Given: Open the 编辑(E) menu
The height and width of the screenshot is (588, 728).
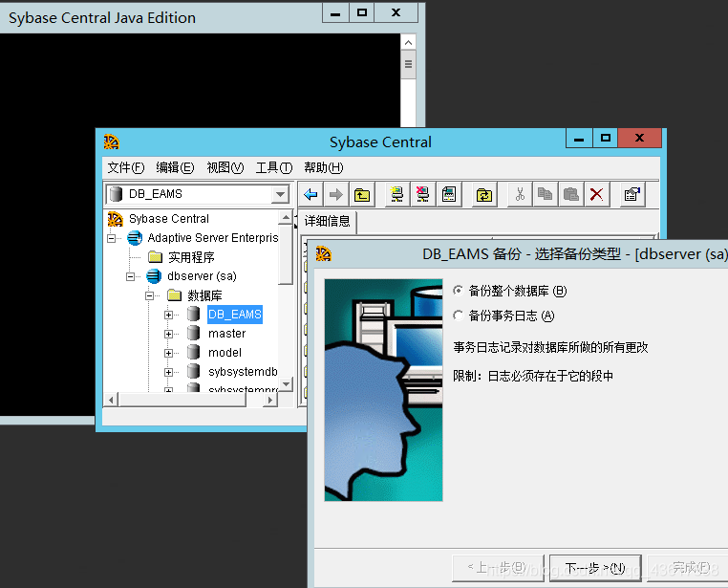Looking at the screenshot, I should click(175, 167).
